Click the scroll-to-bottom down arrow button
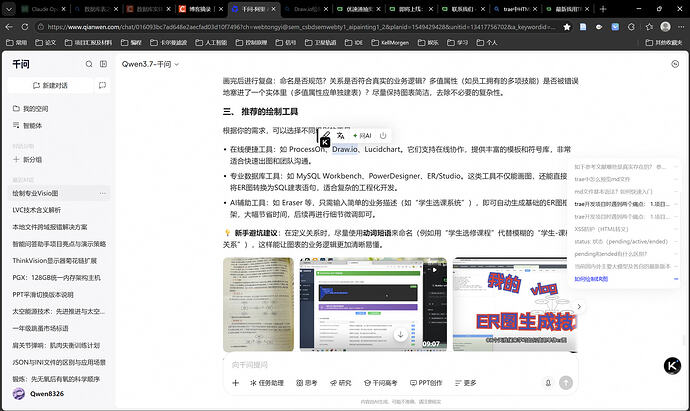Image resolution: width=690 pixels, height=411 pixels. pyautogui.click(x=400, y=335)
